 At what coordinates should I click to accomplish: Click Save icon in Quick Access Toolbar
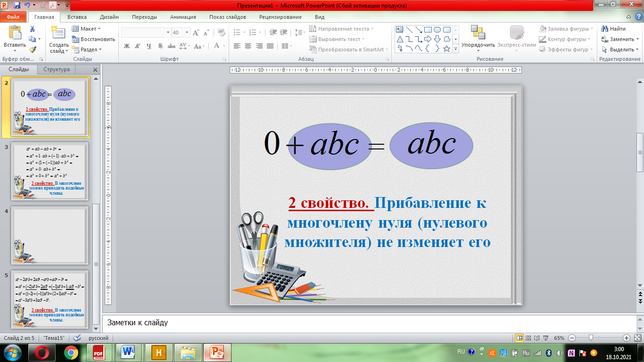click(x=17, y=6)
